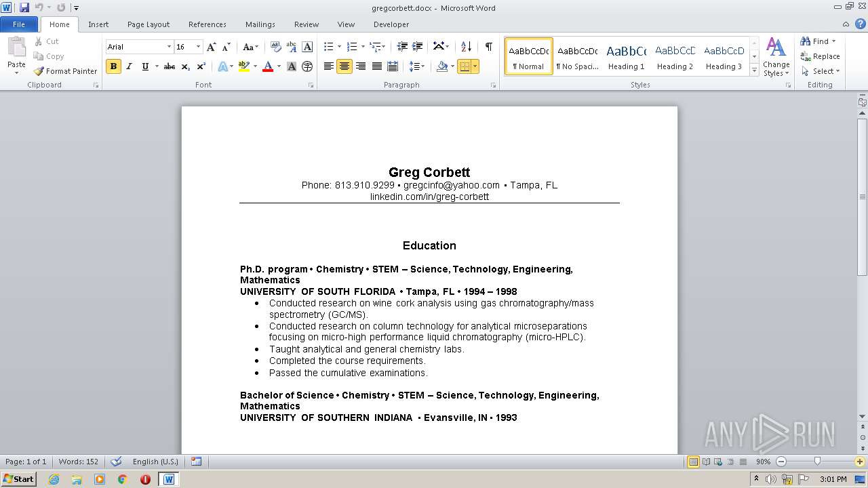Viewport: 868px width, 488px height.
Task: Click Decrease Indent icon
Action: [x=402, y=47]
